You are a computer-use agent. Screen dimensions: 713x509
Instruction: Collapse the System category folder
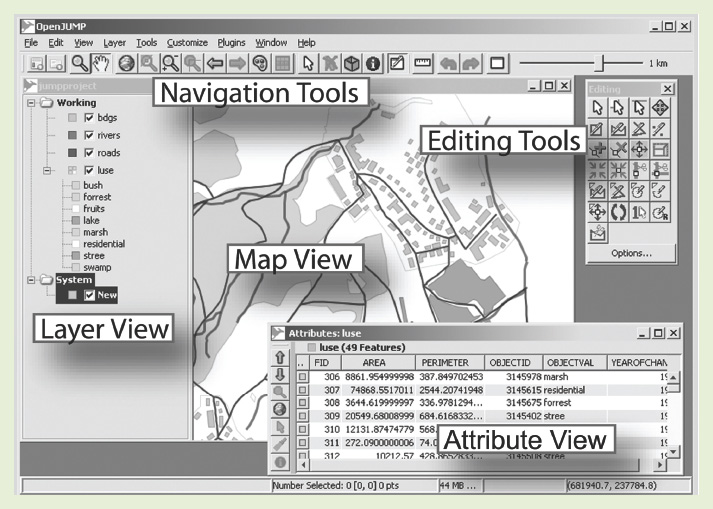coord(32,280)
